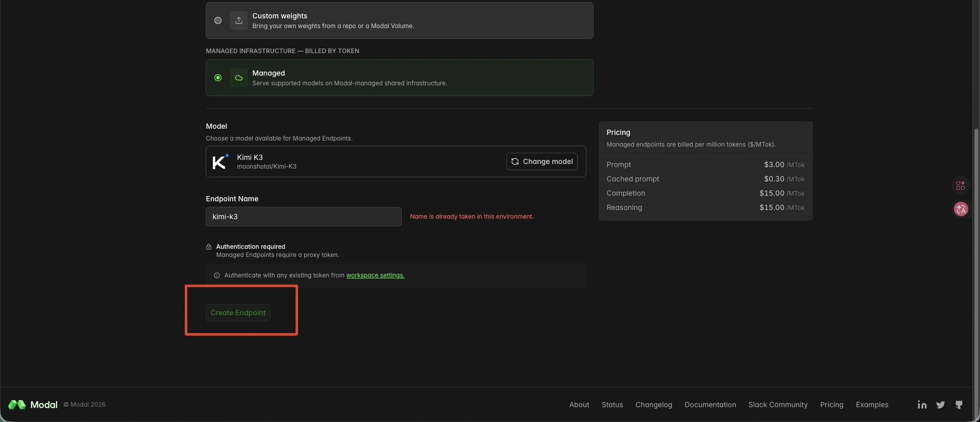Click the Kimi K3 model logo
980x422 pixels.
(x=220, y=161)
